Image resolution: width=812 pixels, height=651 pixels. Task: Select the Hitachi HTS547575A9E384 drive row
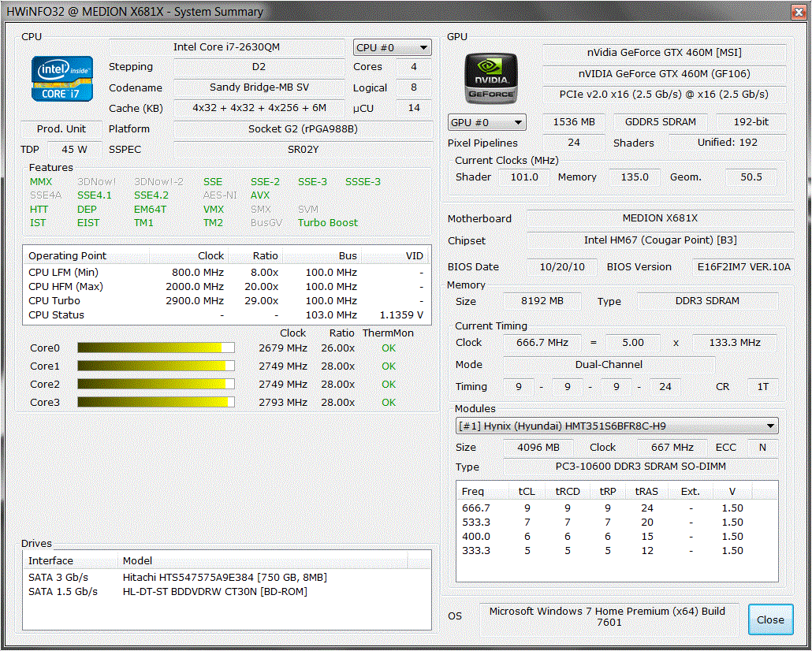coord(226,578)
